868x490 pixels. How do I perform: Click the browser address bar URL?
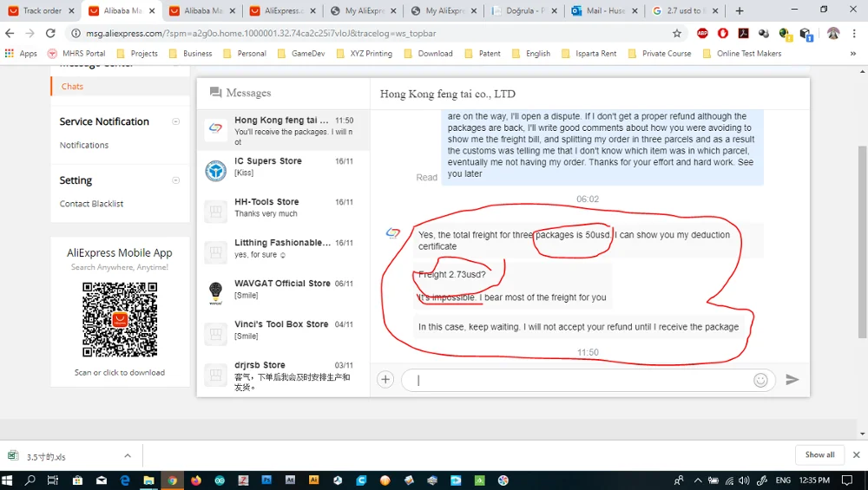[x=260, y=33]
